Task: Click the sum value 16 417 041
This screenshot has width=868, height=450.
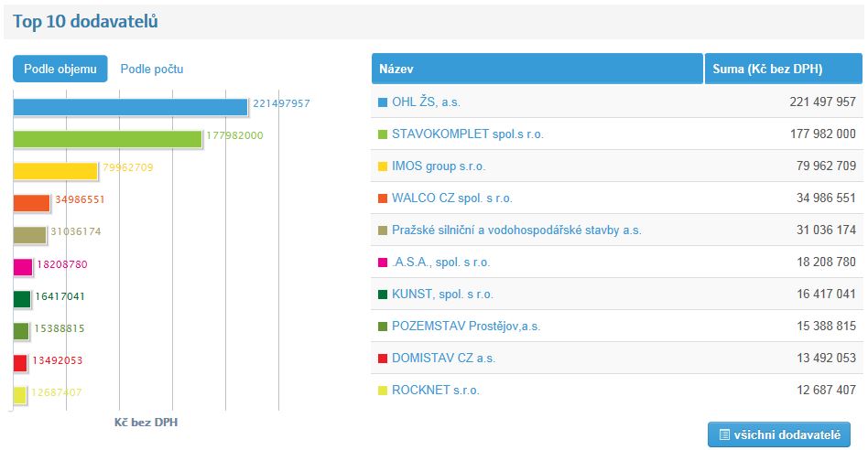Action: pyautogui.click(x=826, y=295)
